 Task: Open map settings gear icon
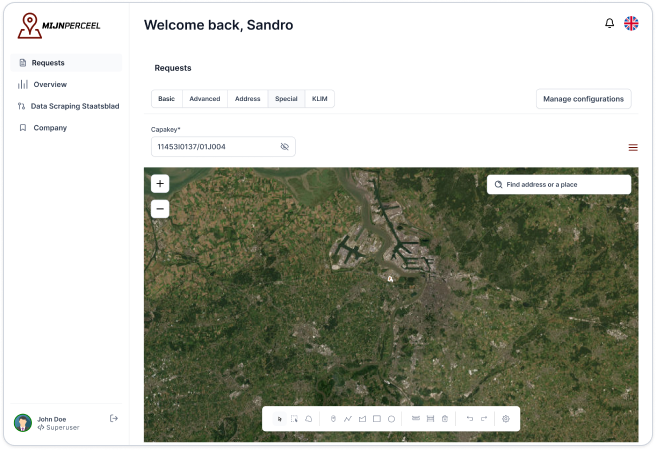pyautogui.click(x=506, y=419)
